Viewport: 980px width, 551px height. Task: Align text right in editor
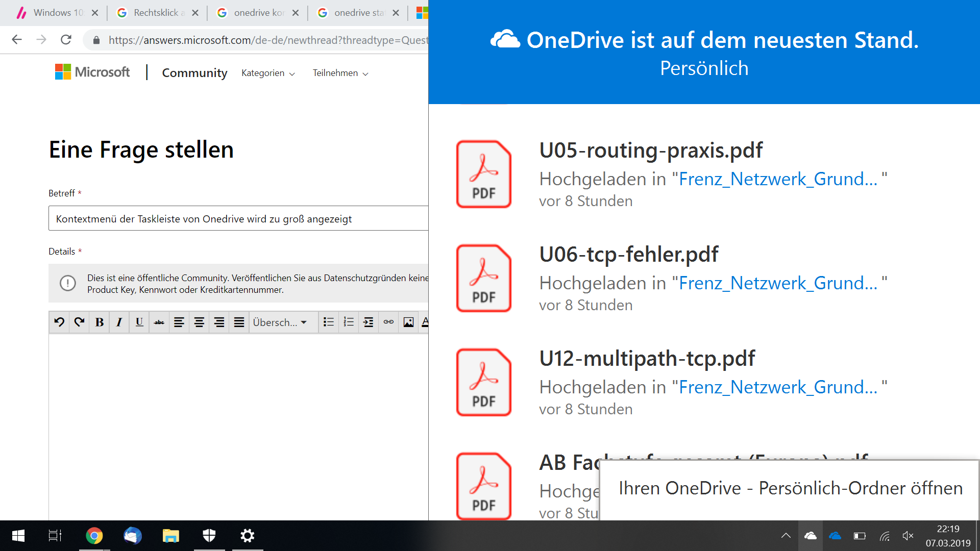(219, 322)
